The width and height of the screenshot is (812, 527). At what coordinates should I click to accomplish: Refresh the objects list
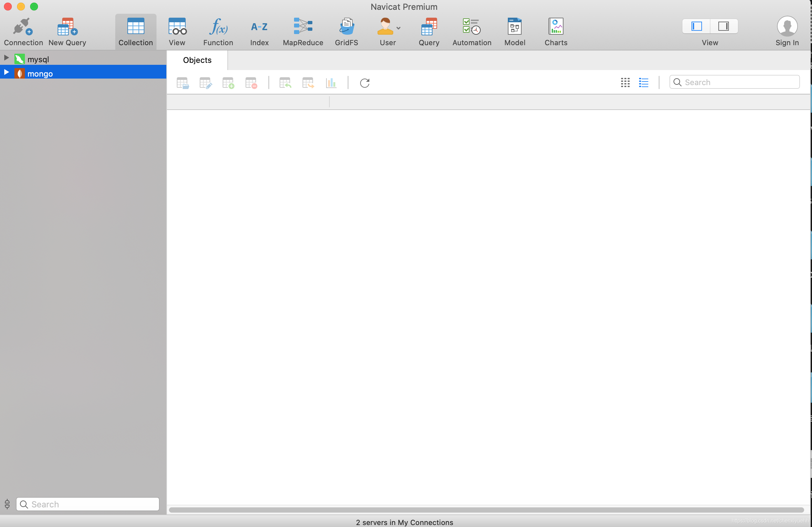coord(364,83)
